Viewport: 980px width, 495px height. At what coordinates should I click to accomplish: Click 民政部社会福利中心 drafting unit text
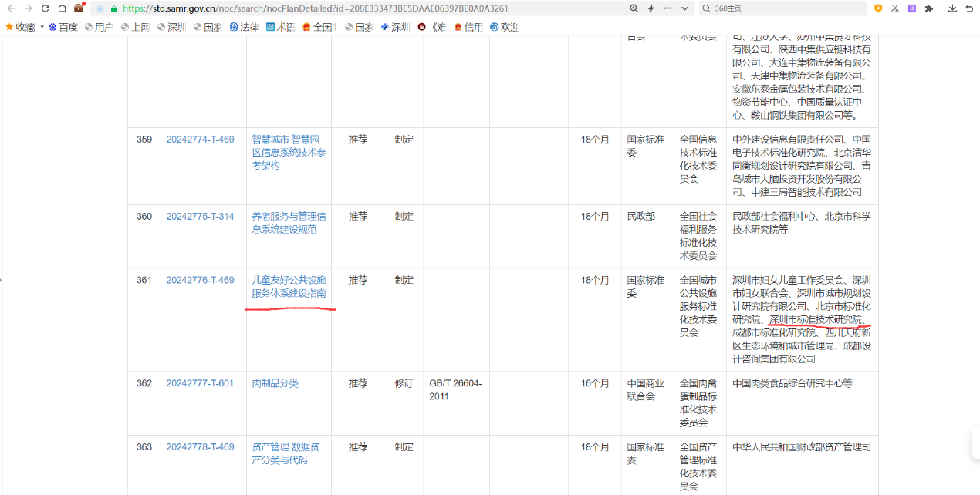pos(774,217)
